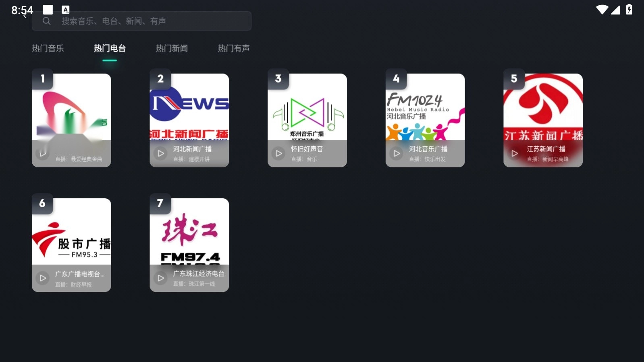
Task: Click the search magnifier icon
Action: point(47,21)
